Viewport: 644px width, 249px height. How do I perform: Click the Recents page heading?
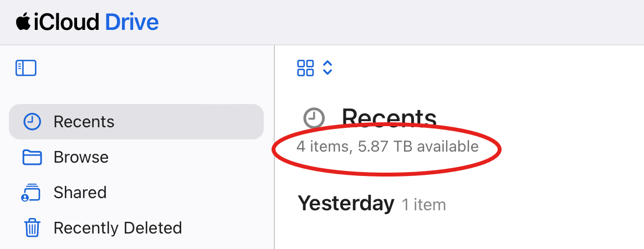click(x=389, y=118)
